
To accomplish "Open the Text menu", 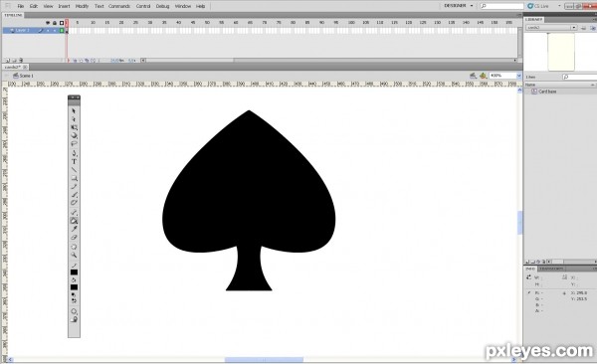I will (x=99, y=6).
